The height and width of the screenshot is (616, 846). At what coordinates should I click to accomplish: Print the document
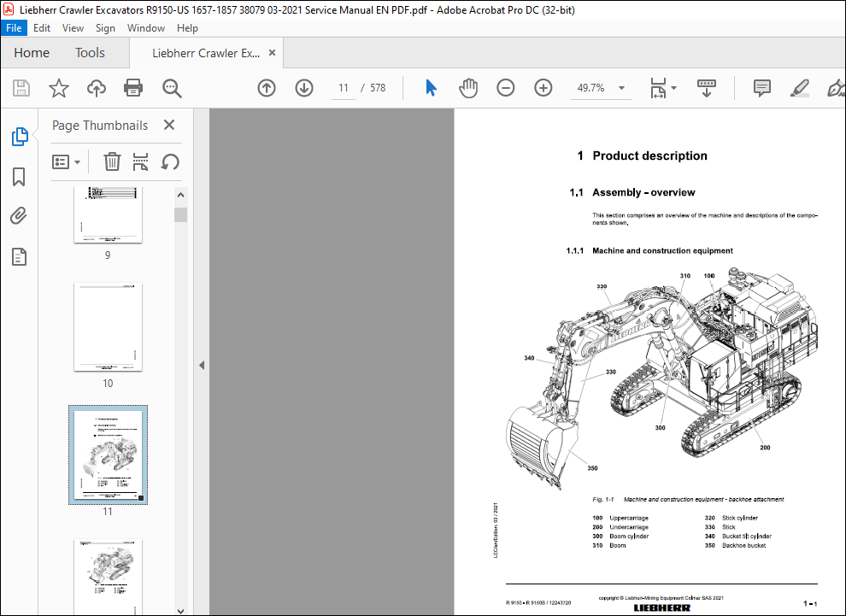click(133, 88)
